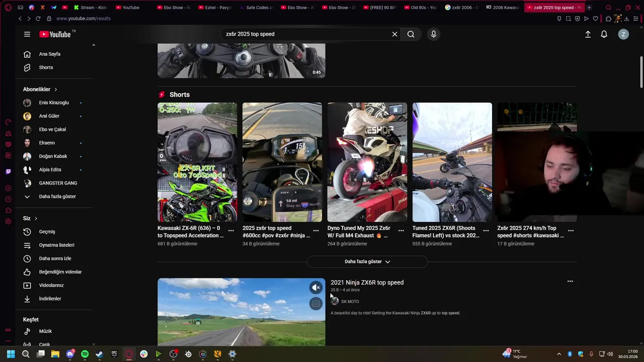Open Daha sonra izle
This screenshot has width=644, height=362.
click(54, 258)
